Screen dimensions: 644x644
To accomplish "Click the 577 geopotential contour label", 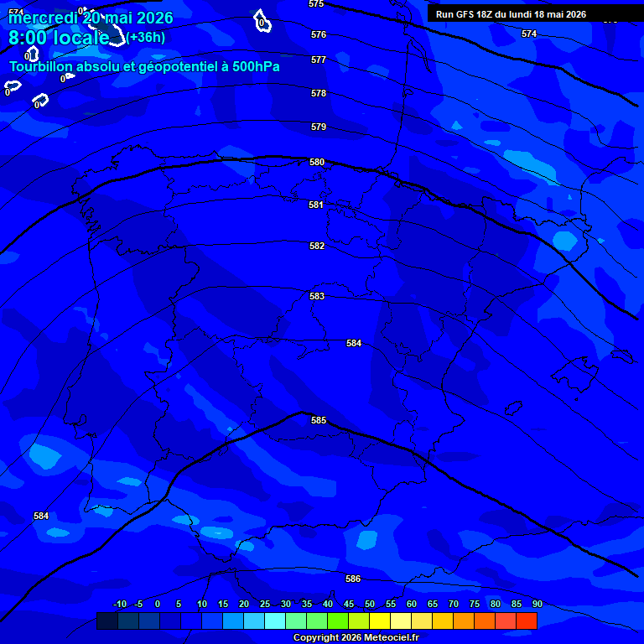I will pyautogui.click(x=319, y=60).
